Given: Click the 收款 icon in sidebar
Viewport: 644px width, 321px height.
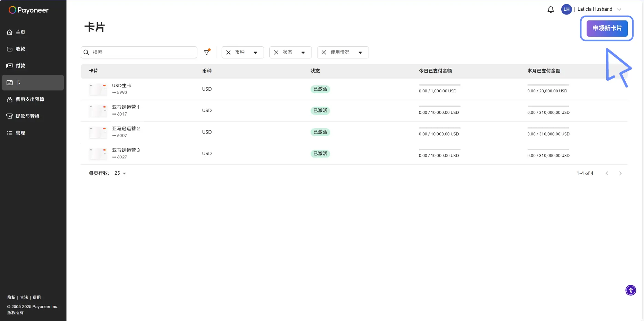Looking at the screenshot, I should pos(10,49).
